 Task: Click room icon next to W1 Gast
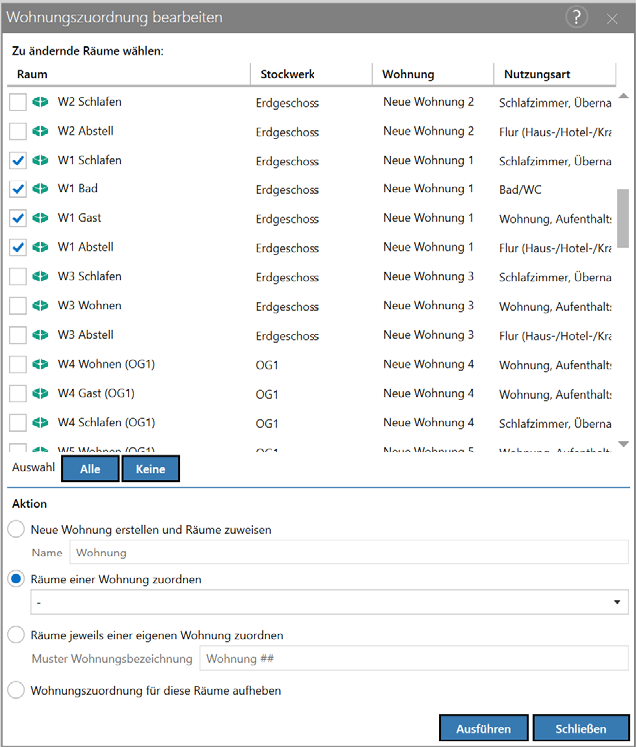[x=40, y=218]
